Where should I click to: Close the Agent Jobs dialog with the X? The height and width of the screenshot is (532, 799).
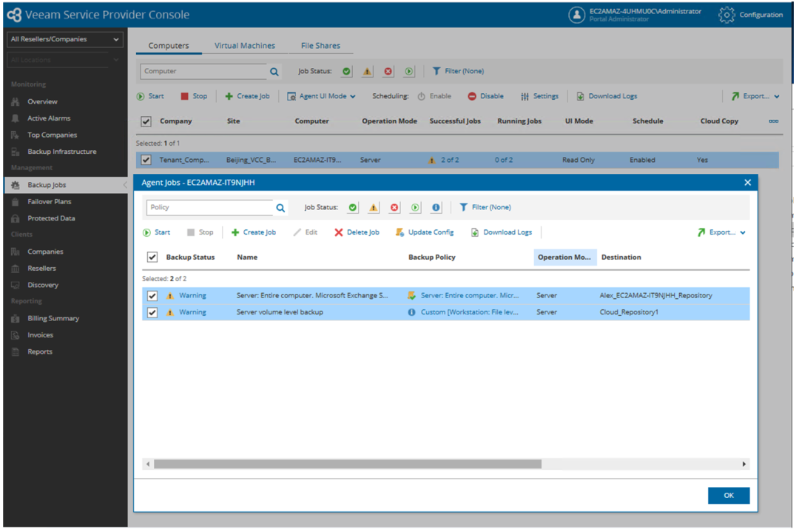(747, 183)
